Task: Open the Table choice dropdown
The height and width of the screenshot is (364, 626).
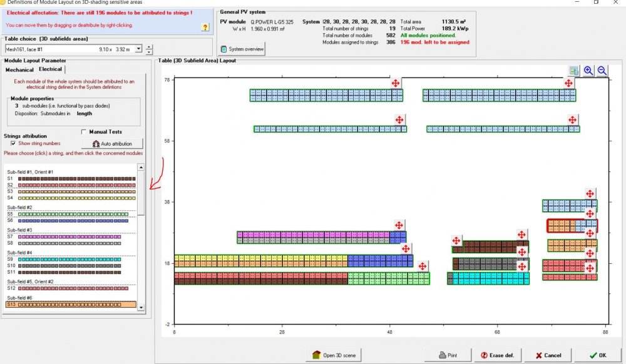Action: click(x=138, y=49)
